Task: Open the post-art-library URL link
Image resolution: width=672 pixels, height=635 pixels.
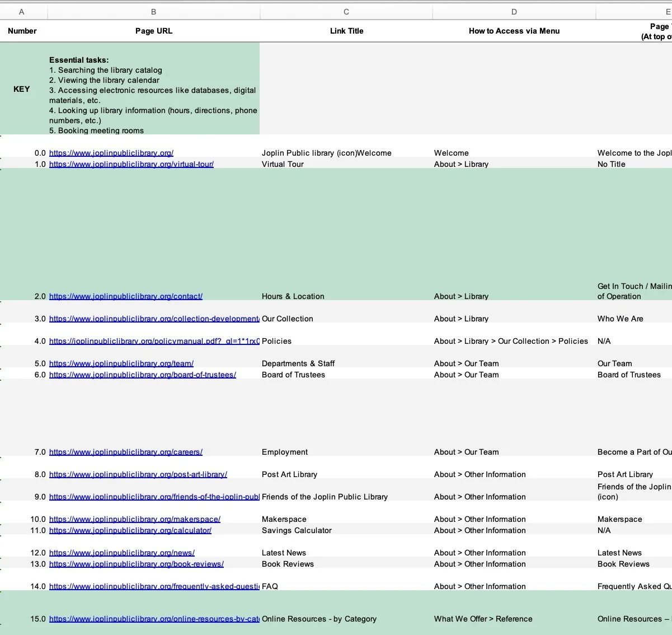Action: (x=138, y=474)
